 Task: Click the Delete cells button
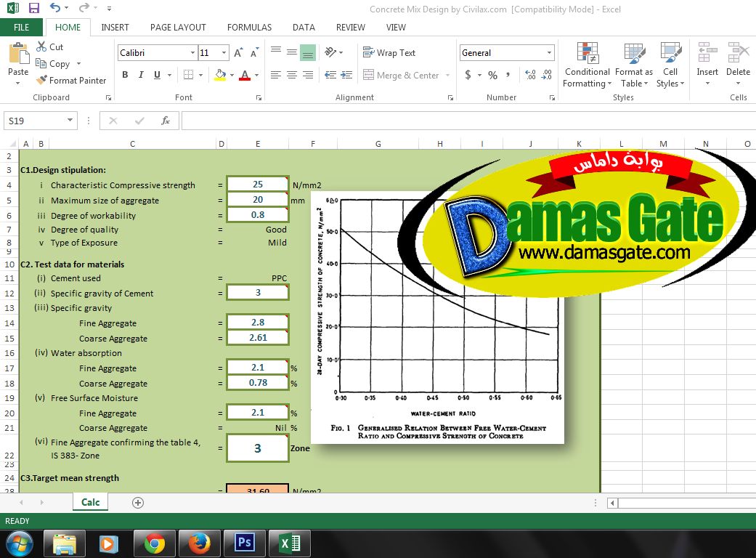coord(738,64)
